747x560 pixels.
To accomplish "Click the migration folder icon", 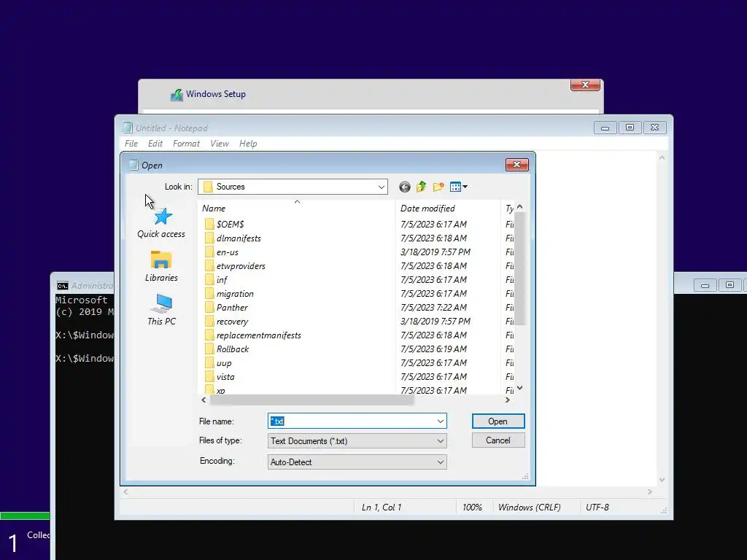I will point(209,293).
